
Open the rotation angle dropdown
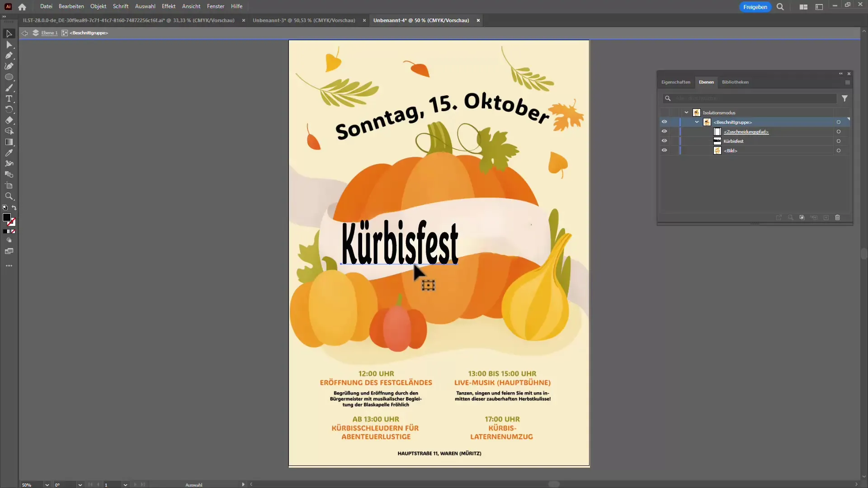pos(80,485)
